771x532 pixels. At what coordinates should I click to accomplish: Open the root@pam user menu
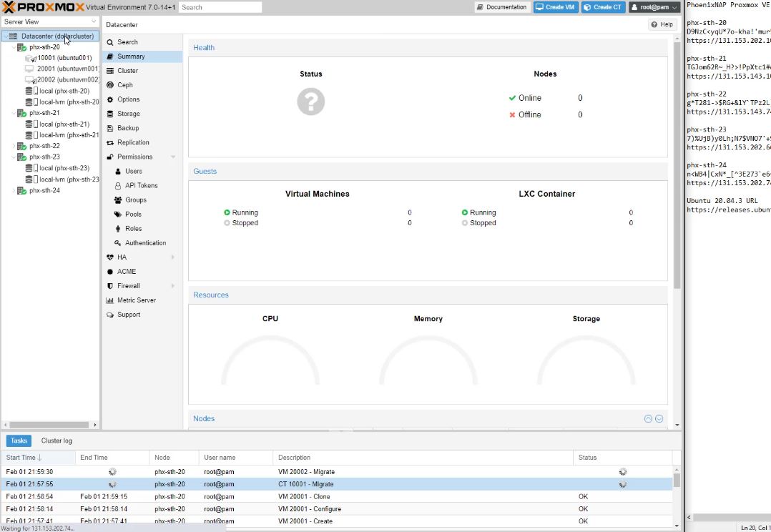pos(654,7)
